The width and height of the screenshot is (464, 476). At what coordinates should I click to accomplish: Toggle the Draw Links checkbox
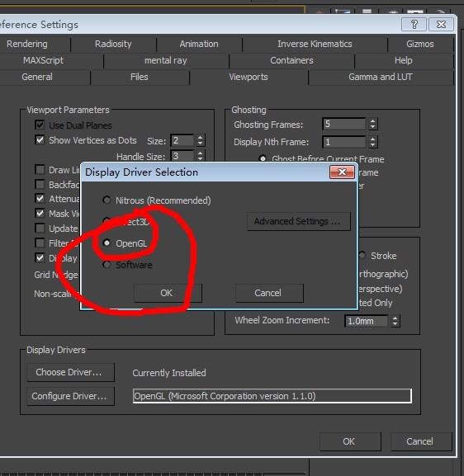pyautogui.click(x=40, y=169)
